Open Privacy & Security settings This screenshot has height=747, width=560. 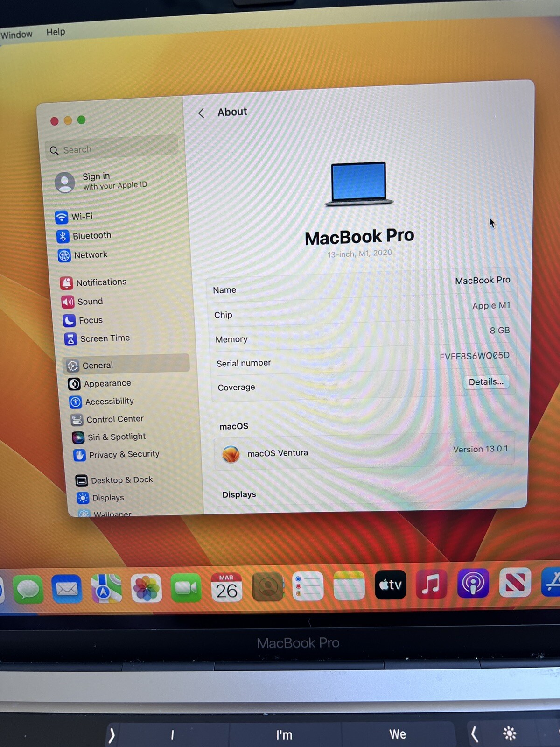point(117,454)
